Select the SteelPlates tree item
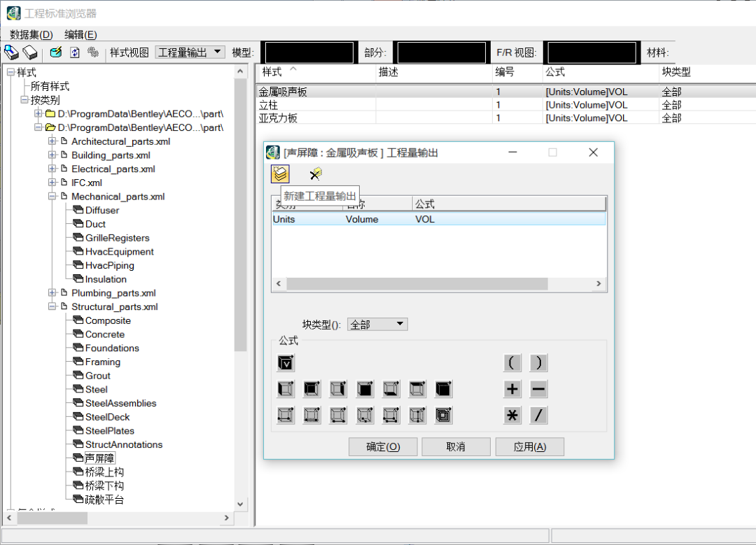The width and height of the screenshot is (756, 545). 109,431
